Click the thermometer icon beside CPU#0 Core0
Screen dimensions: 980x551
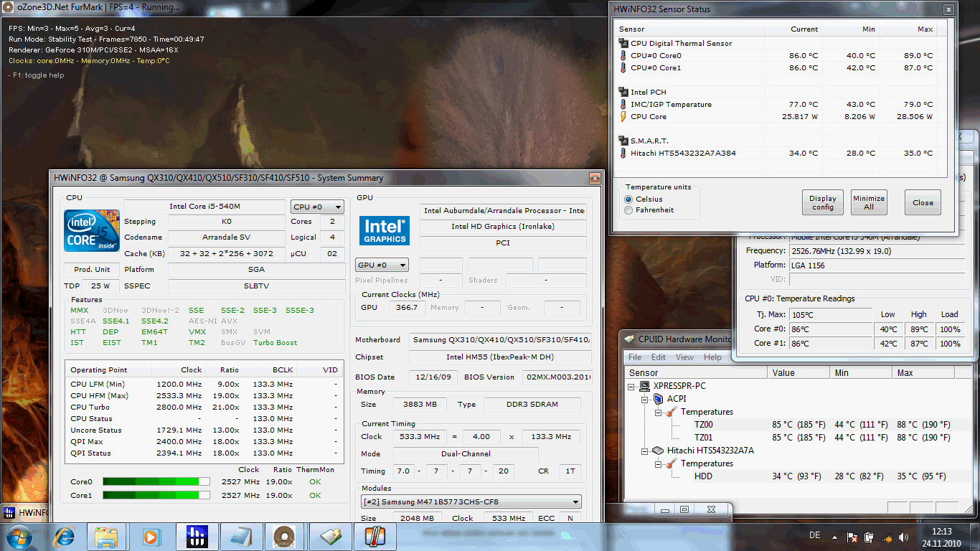coord(623,55)
